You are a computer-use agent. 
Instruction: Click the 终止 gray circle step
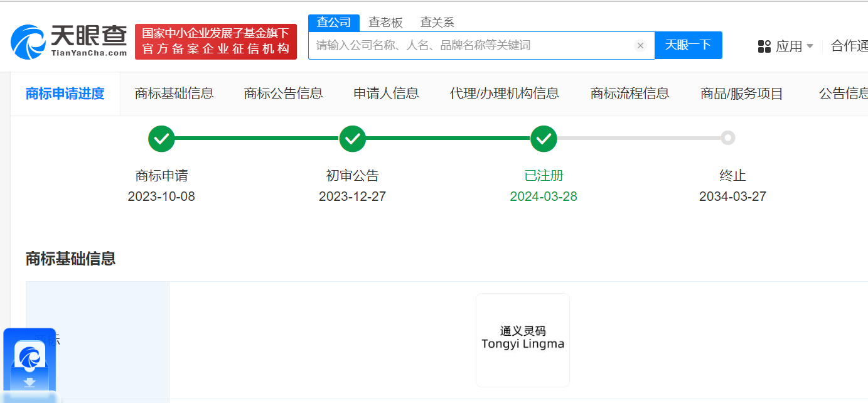(x=727, y=138)
